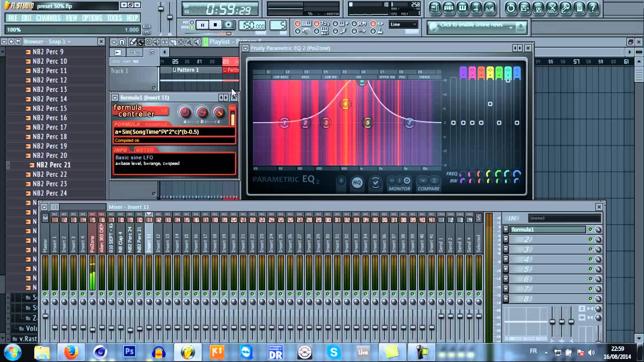This screenshot has width=644, height=362.
Task: Open the Line snap dropdown
Action: [x=403, y=24]
